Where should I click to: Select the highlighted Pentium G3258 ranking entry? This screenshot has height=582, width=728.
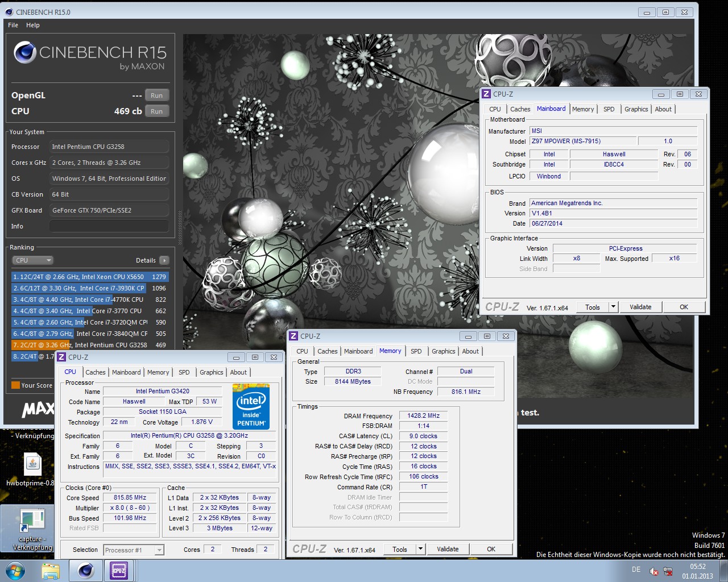click(90, 345)
